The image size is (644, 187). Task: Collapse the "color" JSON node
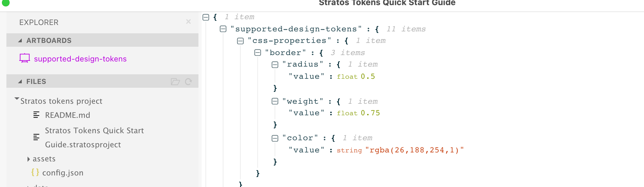point(275,138)
